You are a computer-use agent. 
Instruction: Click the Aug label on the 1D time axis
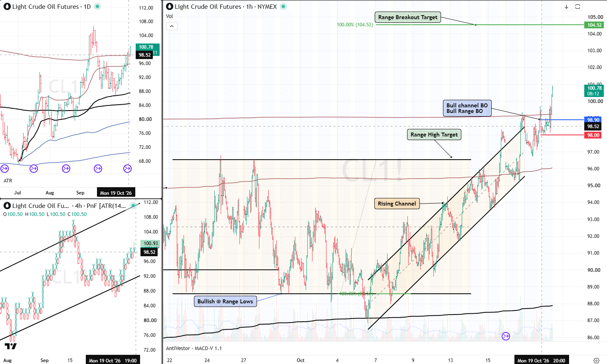point(50,193)
